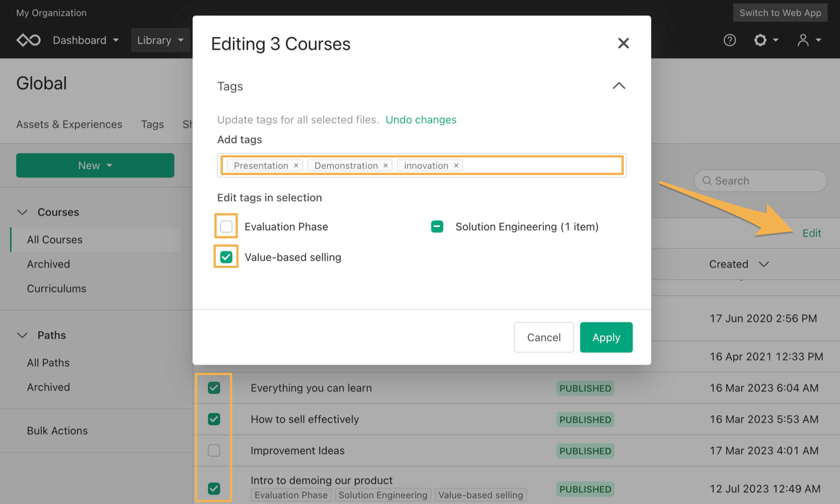Click the search magnifier icon
The width and height of the screenshot is (840, 504).
[x=707, y=181]
